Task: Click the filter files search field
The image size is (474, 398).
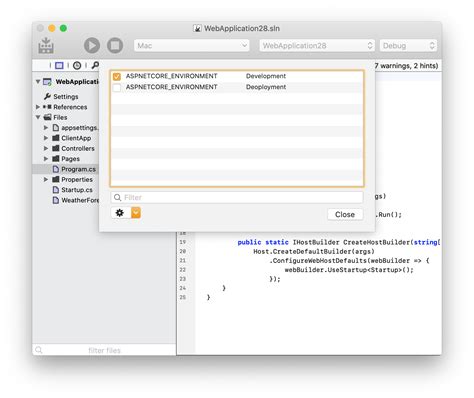Action: click(x=104, y=350)
